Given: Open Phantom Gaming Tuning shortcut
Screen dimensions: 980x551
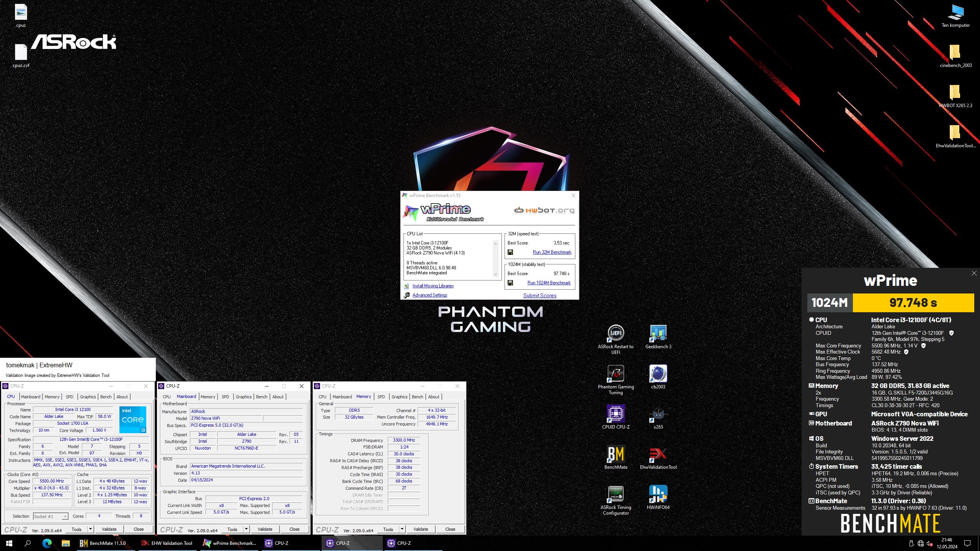Looking at the screenshot, I should tap(616, 380).
